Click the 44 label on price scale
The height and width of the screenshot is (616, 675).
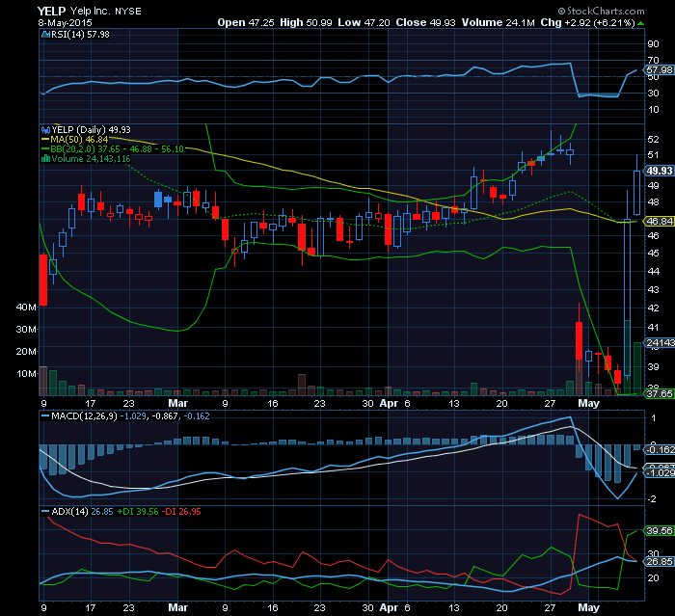pos(653,271)
